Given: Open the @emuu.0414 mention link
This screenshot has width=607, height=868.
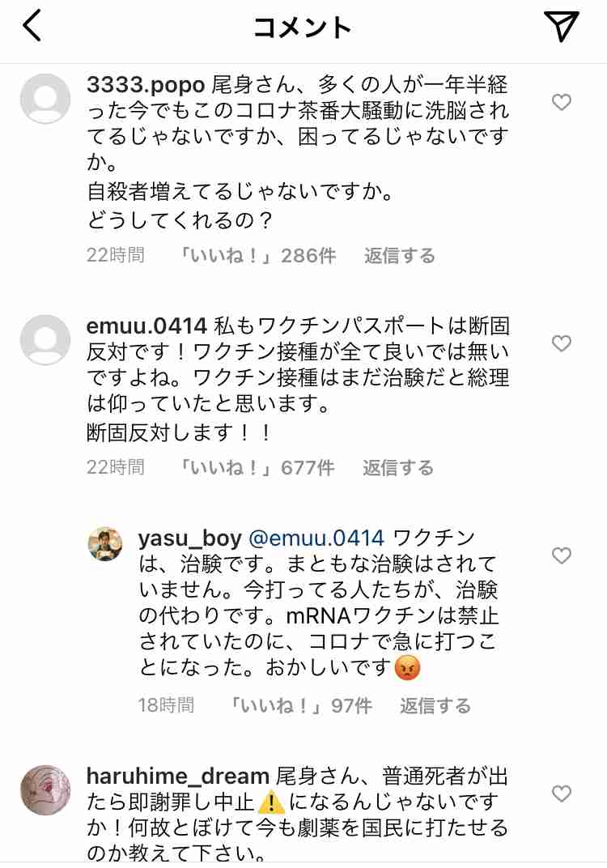Looking at the screenshot, I should coord(315,537).
